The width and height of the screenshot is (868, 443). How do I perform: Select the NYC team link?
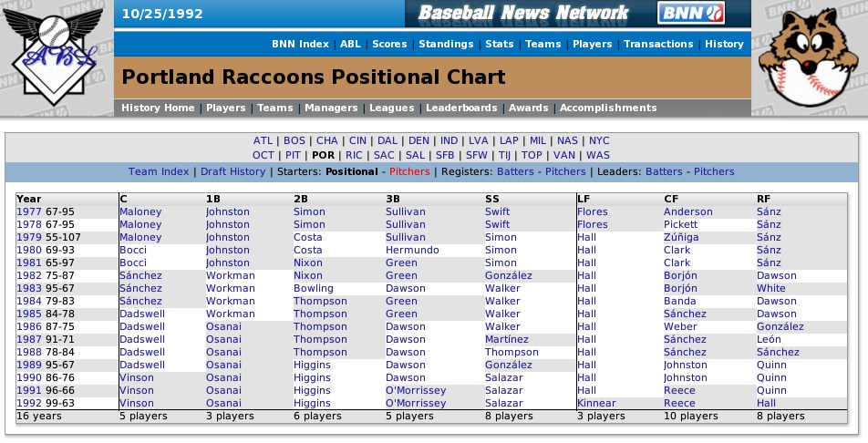point(599,140)
